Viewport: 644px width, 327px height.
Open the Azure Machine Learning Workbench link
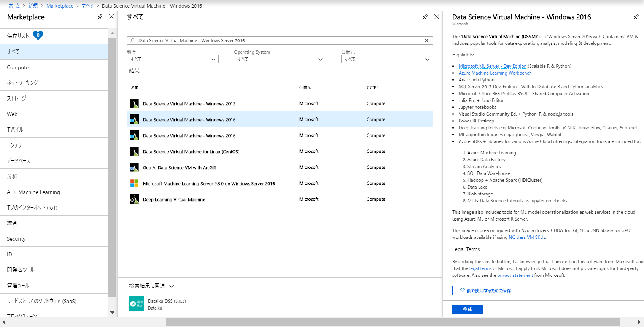click(x=495, y=73)
